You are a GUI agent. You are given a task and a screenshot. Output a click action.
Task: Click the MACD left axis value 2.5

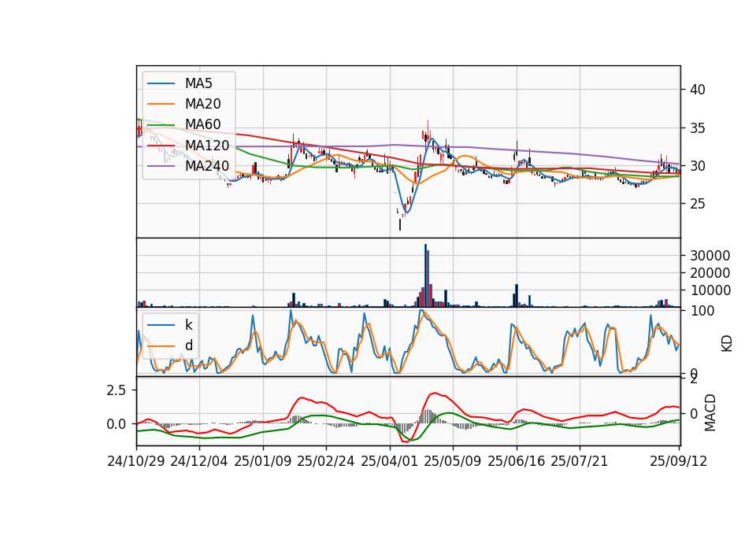116,390
